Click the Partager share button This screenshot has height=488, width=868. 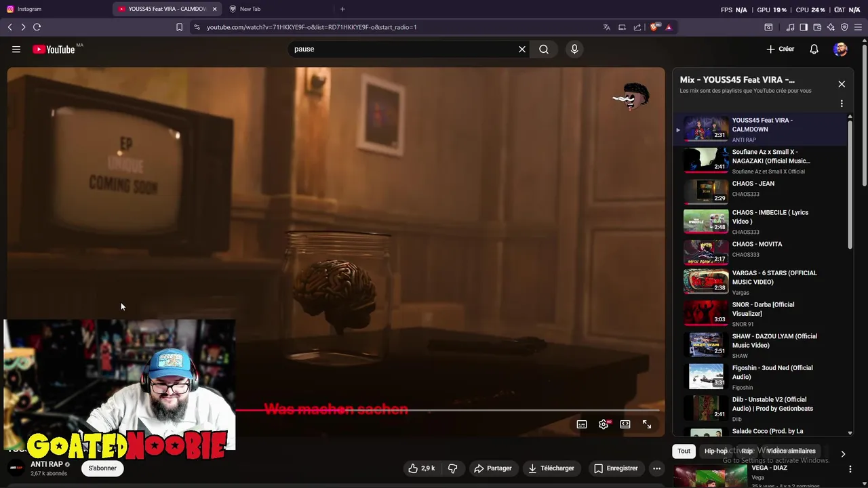click(493, 468)
